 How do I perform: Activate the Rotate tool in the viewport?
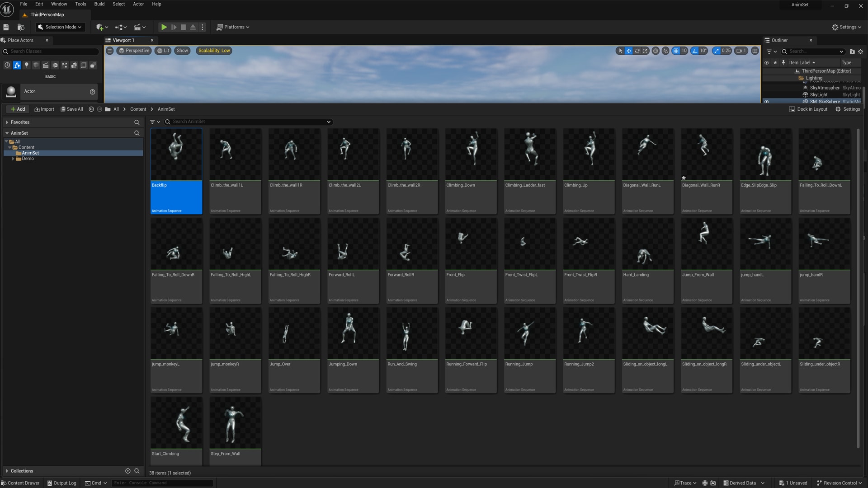pos(637,51)
